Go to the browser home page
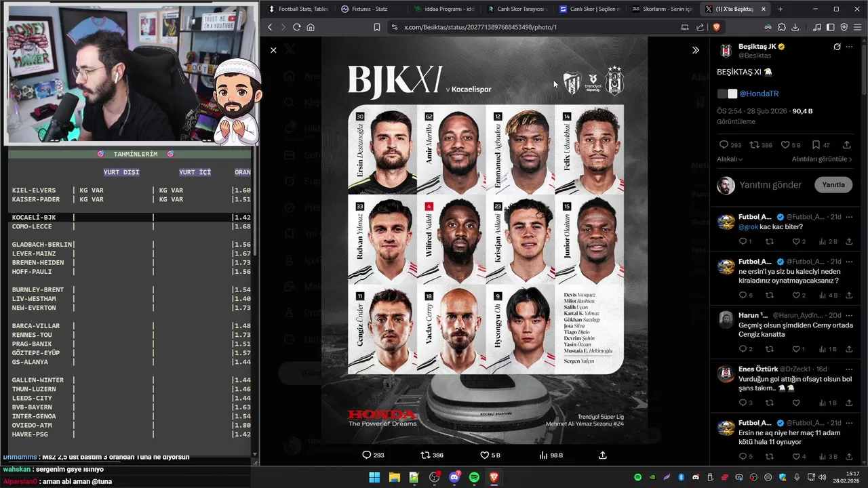Screen dimensions: 868x488 tap(311, 27)
